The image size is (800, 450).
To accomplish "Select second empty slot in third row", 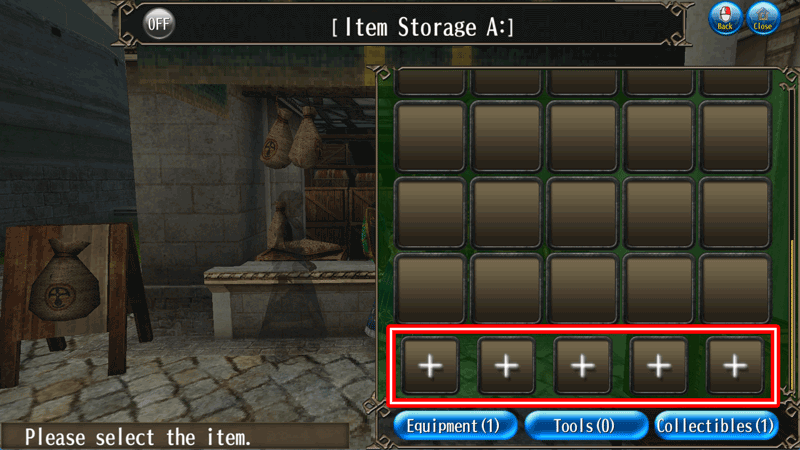I will click(x=506, y=213).
